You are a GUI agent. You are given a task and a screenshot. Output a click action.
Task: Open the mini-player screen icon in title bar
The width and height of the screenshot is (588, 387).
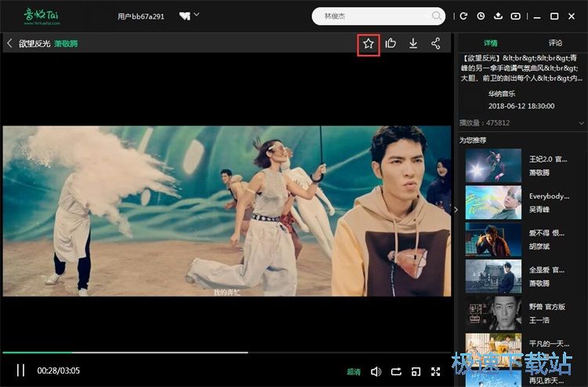[x=516, y=16]
